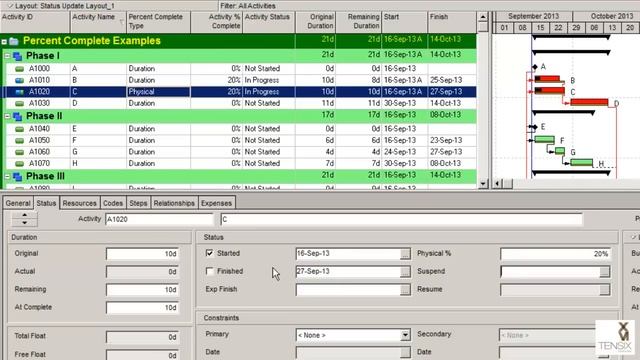Collapse the Phase III group
640x360 pixels.
pyautogui.click(x=7, y=176)
